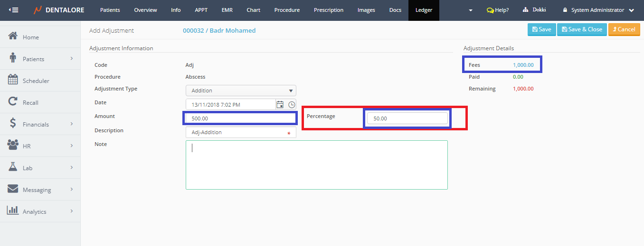Focus the Note text area

(x=316, y=165)
